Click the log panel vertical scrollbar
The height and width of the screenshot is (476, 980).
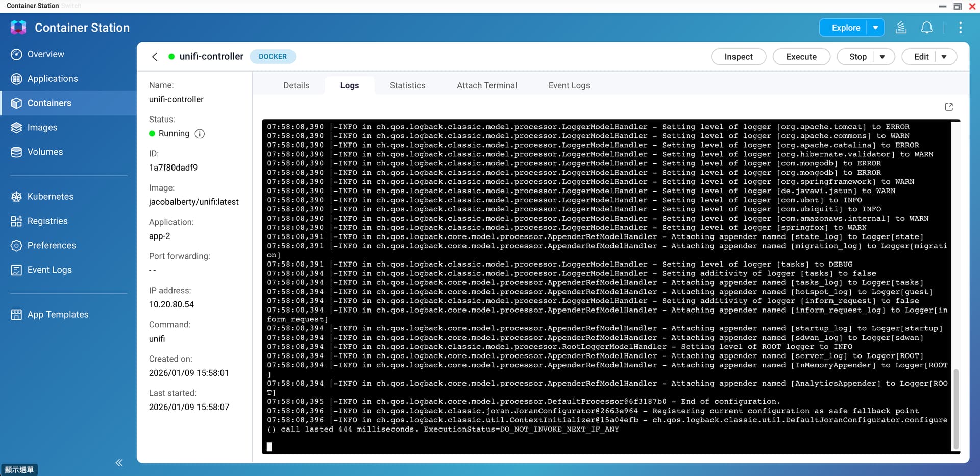point(955,408)
